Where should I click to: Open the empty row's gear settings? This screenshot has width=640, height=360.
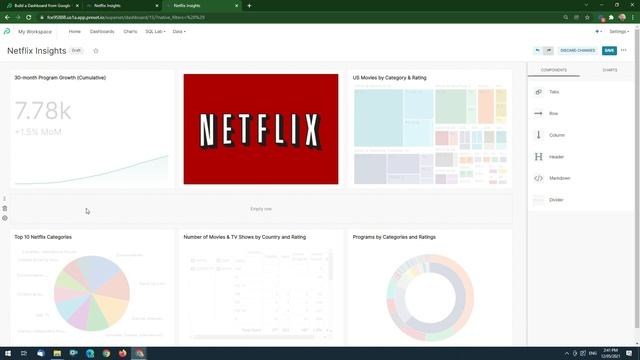pos(4,218)
